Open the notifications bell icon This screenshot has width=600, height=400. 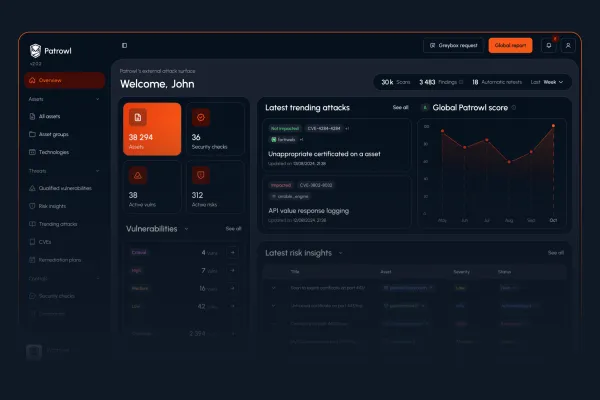pos(548,45)
